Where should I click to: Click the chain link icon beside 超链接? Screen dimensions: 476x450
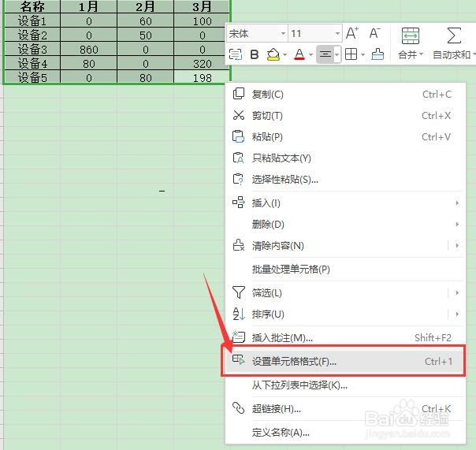click(238, 407)
